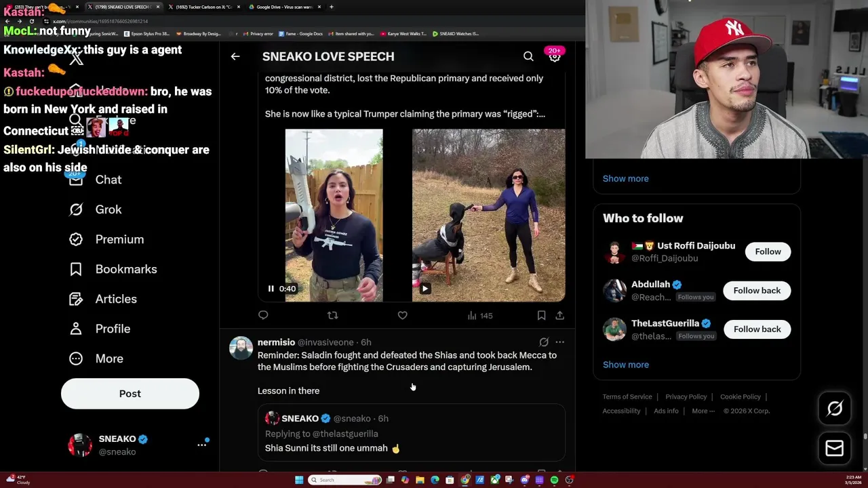Image resolution: width=868 pixels, height=488 pixels.
Task: Open the Cookie Policy link
Action: pos(740,396)
